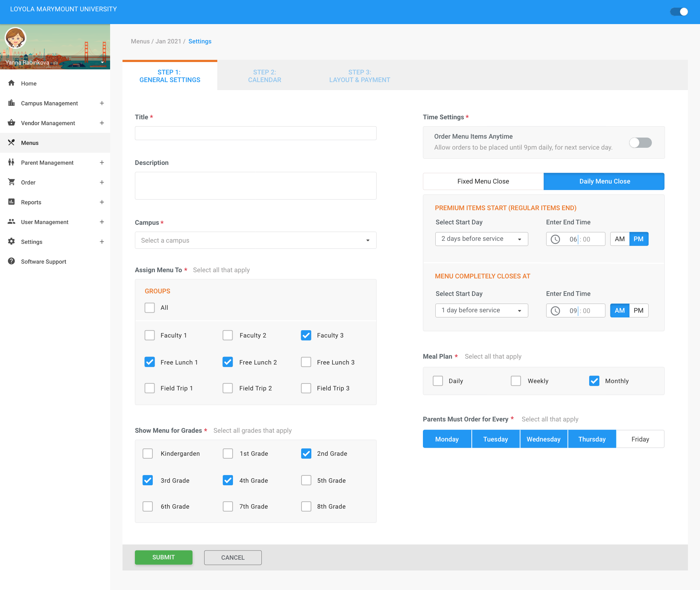This screenshot has height=590, width=700.
Task: Expand the User Management sidebar section
Action: (102, 222)
